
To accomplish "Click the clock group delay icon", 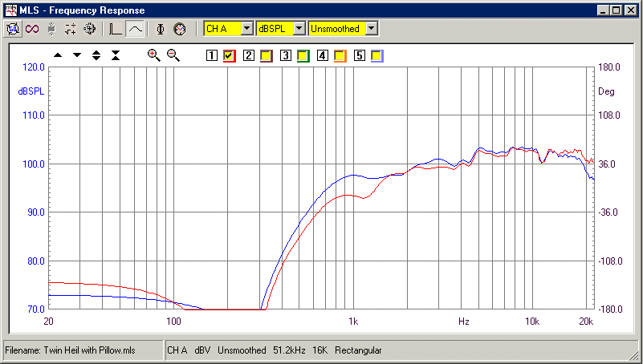I will 180,29.
